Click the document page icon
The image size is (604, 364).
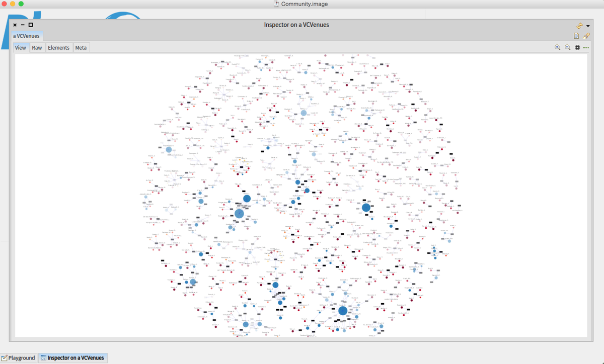[x=577, y=36]
